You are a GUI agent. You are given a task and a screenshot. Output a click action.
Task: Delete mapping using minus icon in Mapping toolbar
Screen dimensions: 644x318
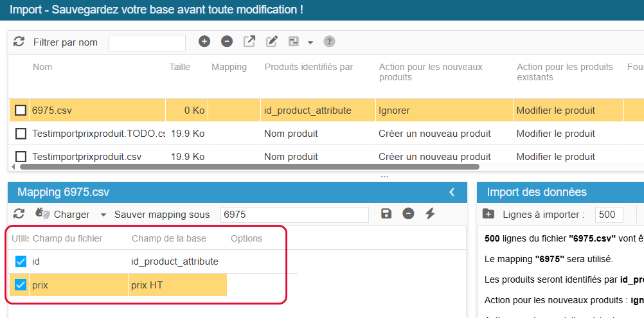[x=408, y=214]
